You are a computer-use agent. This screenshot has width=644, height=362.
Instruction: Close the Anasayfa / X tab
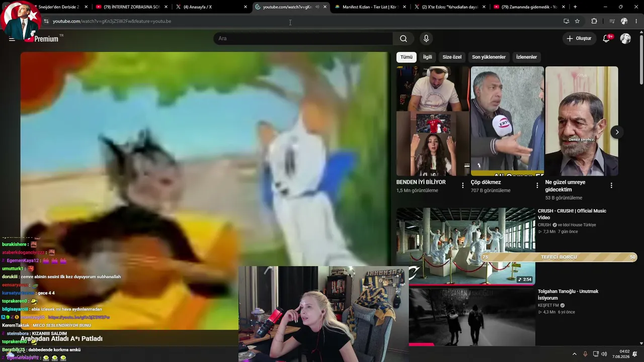point(246,7)
